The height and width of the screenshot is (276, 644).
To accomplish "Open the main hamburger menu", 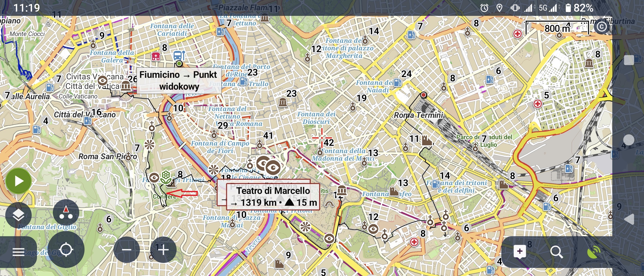I will (x=18, y=252).
